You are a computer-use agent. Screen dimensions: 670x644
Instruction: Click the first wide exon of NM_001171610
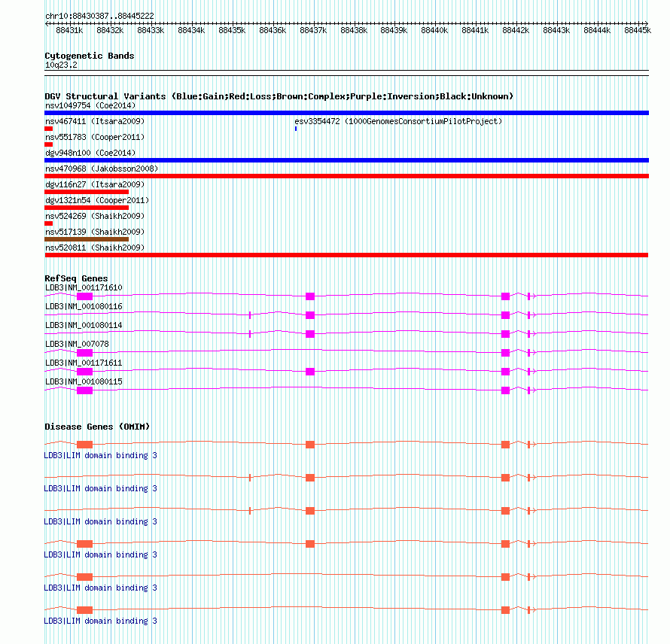point(84,296)
